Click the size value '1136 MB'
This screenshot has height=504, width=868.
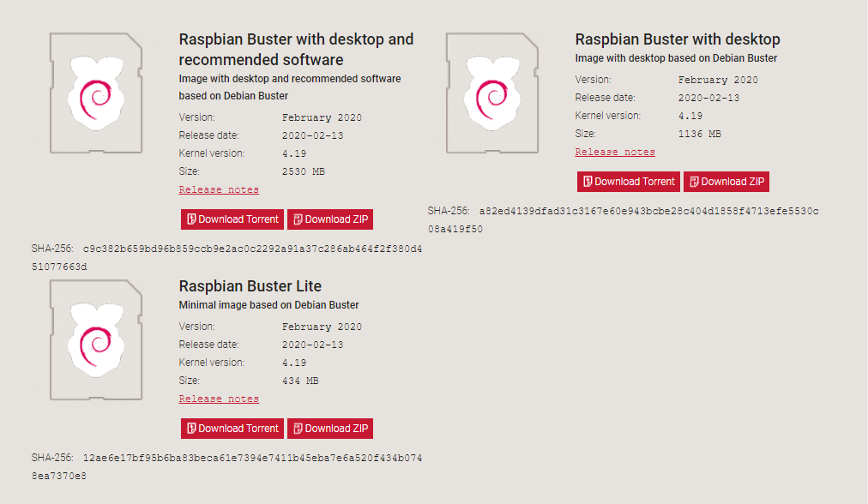(x=700, y=134)
